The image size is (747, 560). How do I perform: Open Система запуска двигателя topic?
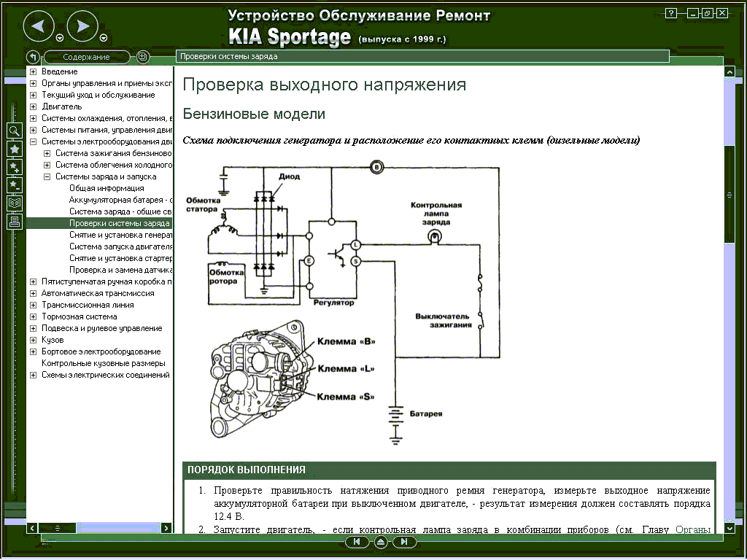[120, 246]
